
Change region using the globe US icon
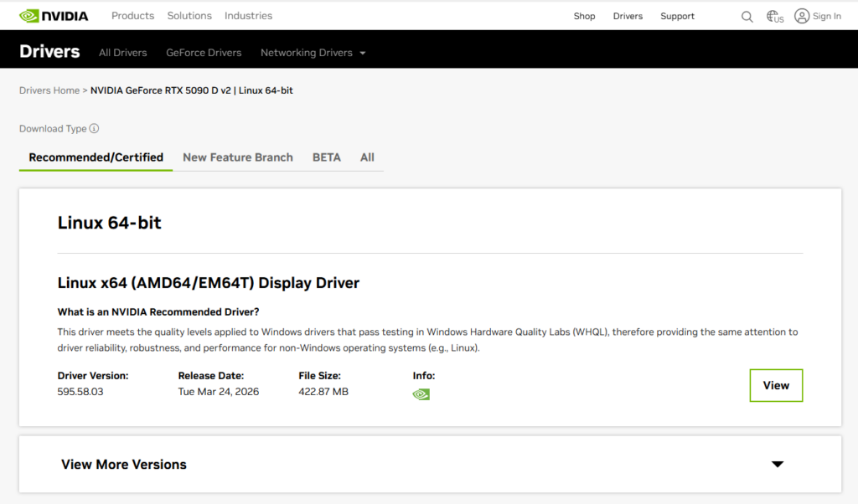point(775,16)
